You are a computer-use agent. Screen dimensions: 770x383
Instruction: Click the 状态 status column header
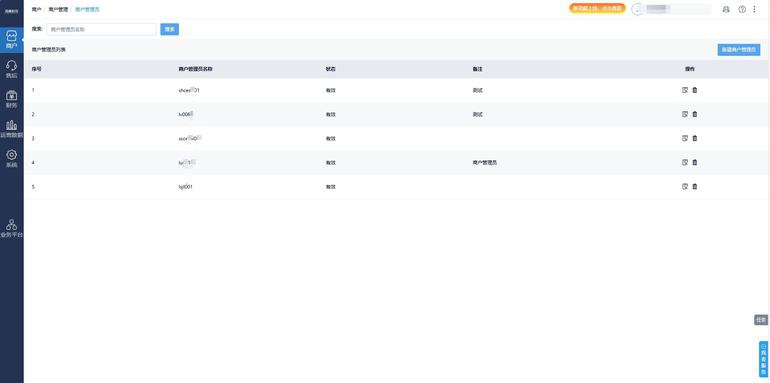click(330, 69)
